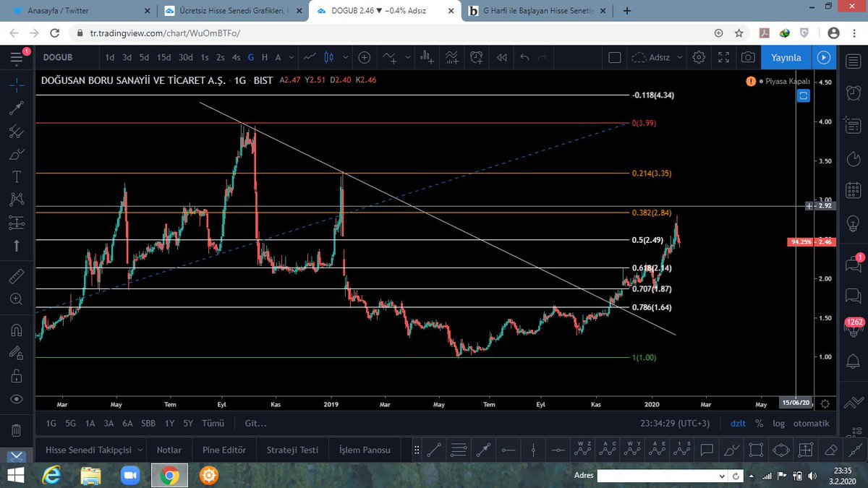
Task: Select the crosshair cursor tool
Action: click(16, 85)
